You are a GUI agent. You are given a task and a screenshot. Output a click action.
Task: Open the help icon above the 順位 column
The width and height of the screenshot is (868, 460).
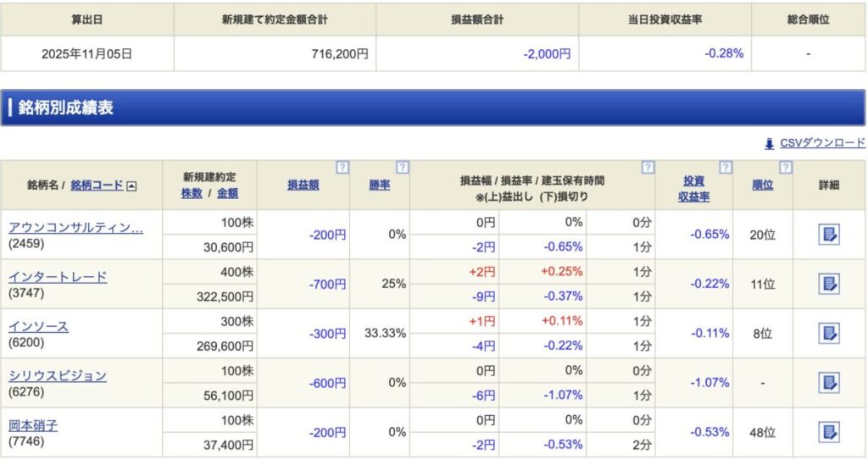(x=786, y=168)
